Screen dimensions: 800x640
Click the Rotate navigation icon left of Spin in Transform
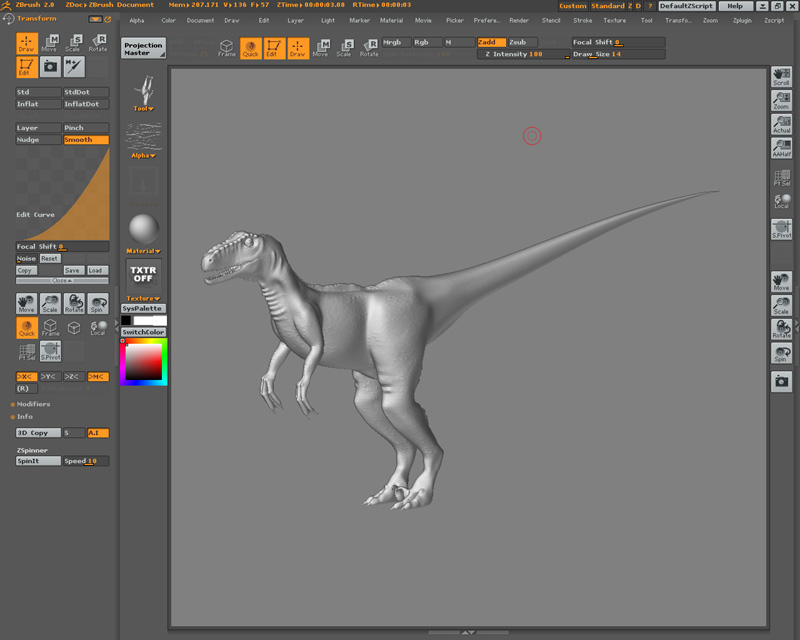coord(74,303)
